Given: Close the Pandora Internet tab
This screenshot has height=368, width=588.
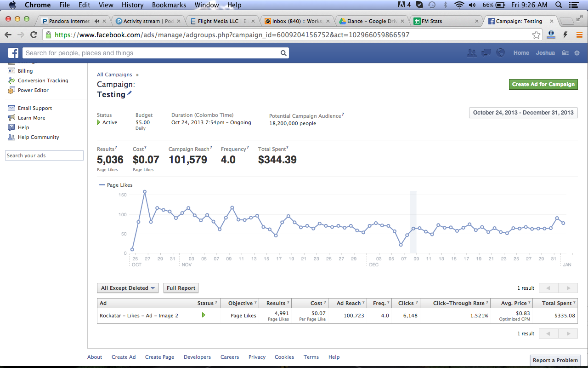Looking at the screenshot, I should (x=104, y=21).
